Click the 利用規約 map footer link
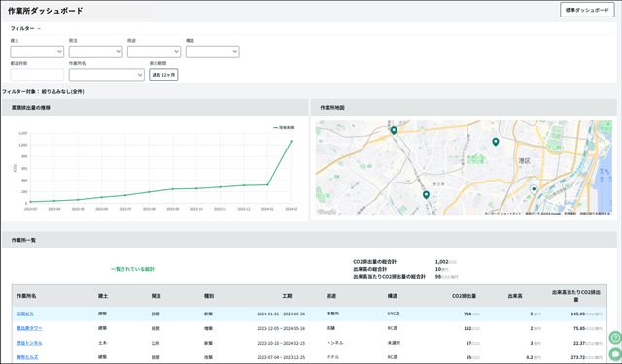 [x=570, y=214]
